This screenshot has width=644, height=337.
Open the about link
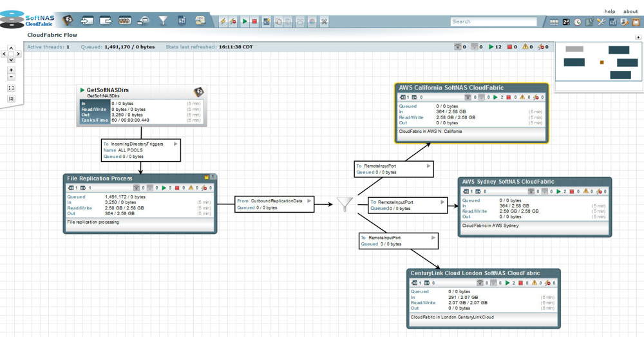pyautogui.click(x=630, y=12)
